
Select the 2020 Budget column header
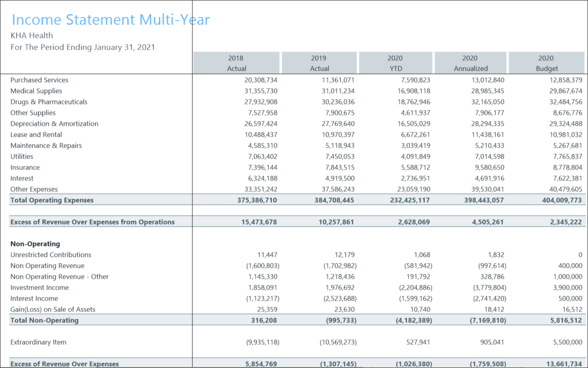click(x=547, y=63)
